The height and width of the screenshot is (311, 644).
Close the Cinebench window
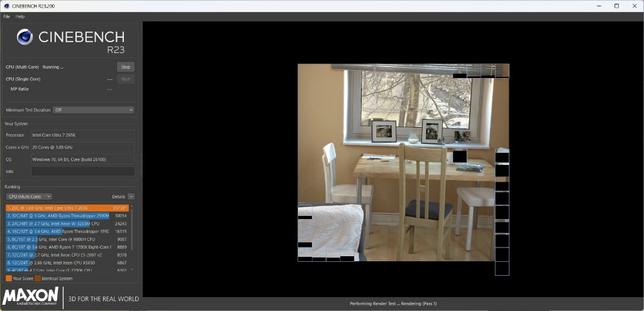coord(635,6)
